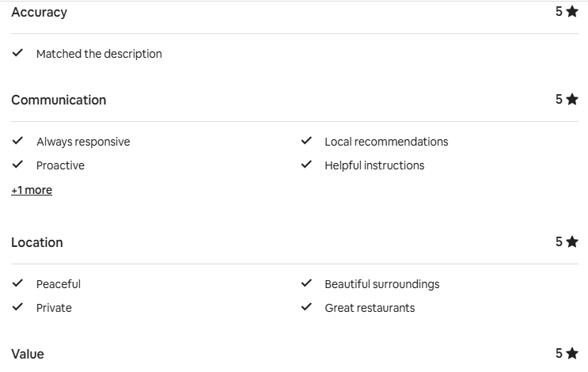Viewport: 588px width, 372px height.
Task: Select the Accuracy section heading
Action: coord(40,13)
